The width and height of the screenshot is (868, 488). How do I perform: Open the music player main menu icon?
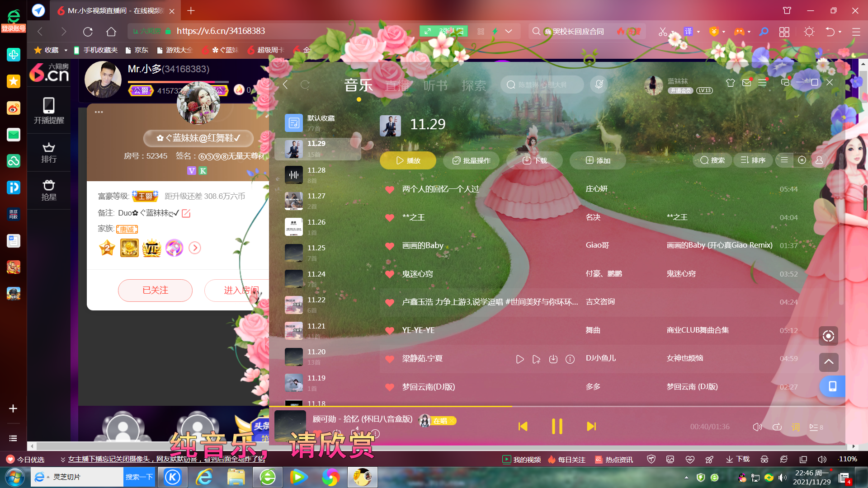click(x=762, y=83)
